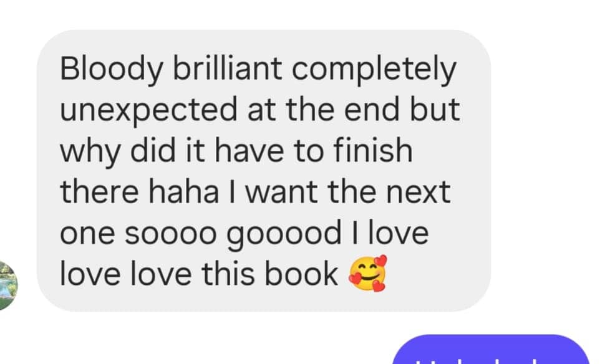Tap the purple sent message bubble
Screen dimensions: 605x364
[491, 349]
